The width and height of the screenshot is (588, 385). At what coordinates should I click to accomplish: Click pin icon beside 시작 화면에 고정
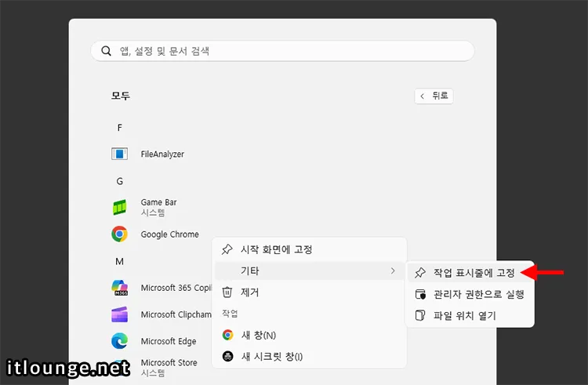[227, 249]
